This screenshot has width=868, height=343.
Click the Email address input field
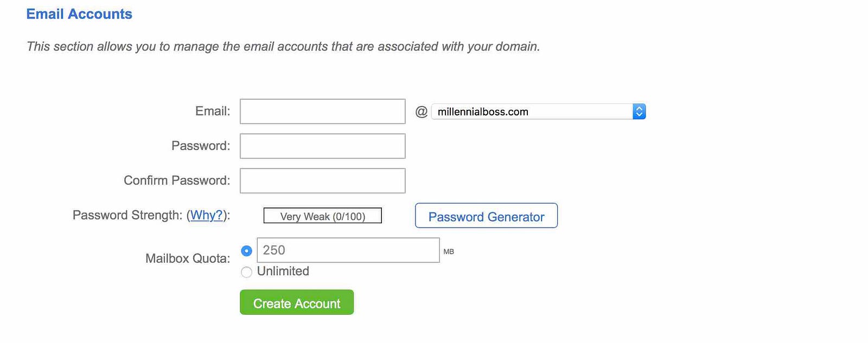tap(322, 112)
